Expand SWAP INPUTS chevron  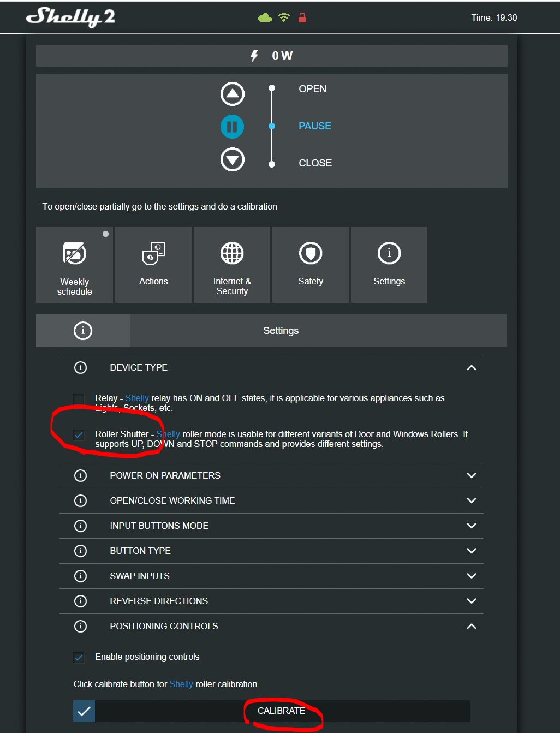click(472, 576)
